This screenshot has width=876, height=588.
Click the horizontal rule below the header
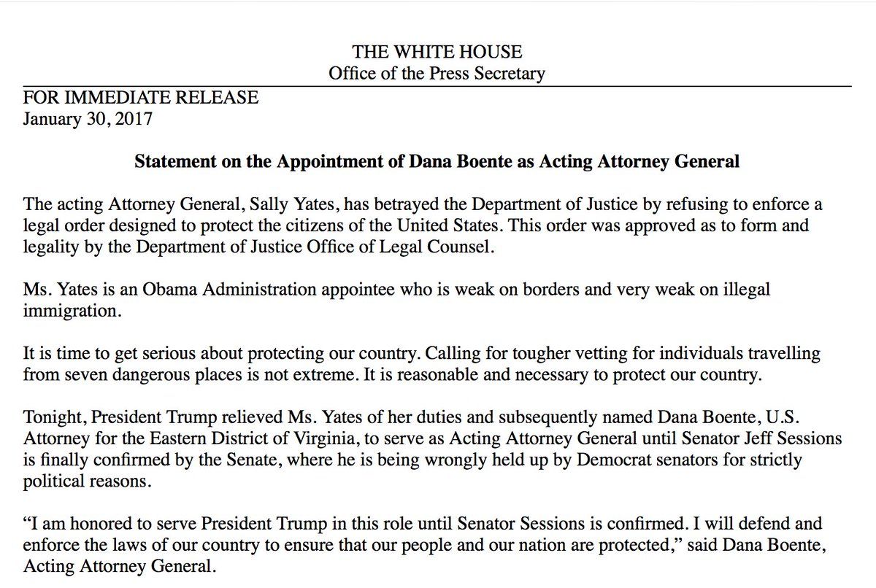coord(437,87)
